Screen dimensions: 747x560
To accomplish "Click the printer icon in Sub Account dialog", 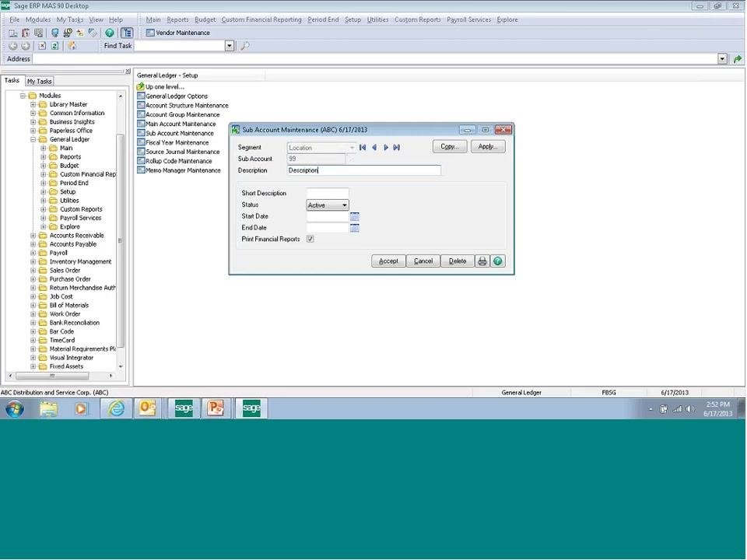I will click(482, 261).
